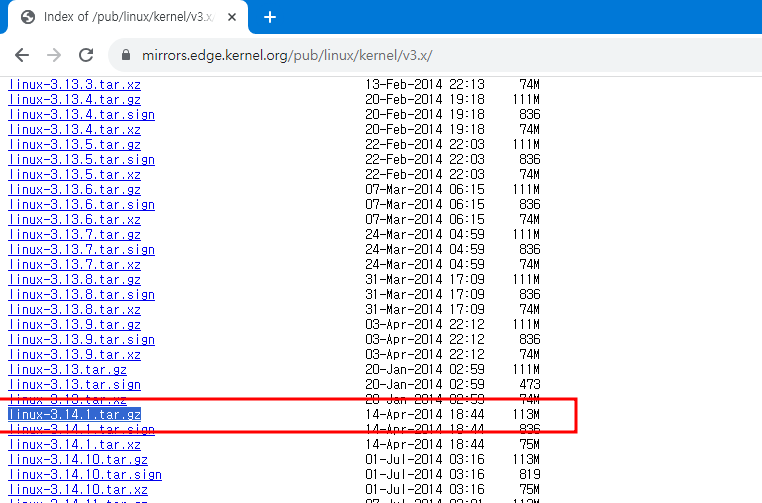Image resolution: width=762 pixels, height=503 pixels.
Task: Go back to the previous page
Action: click(x=22, y=55)
